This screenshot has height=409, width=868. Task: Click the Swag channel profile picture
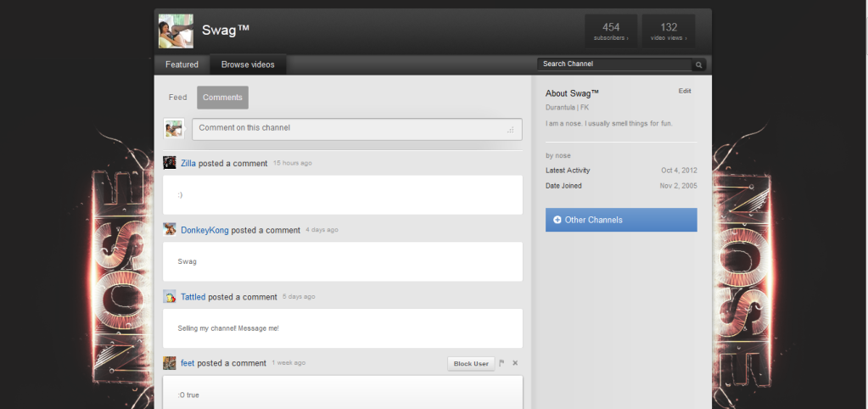tap(176, 31)
